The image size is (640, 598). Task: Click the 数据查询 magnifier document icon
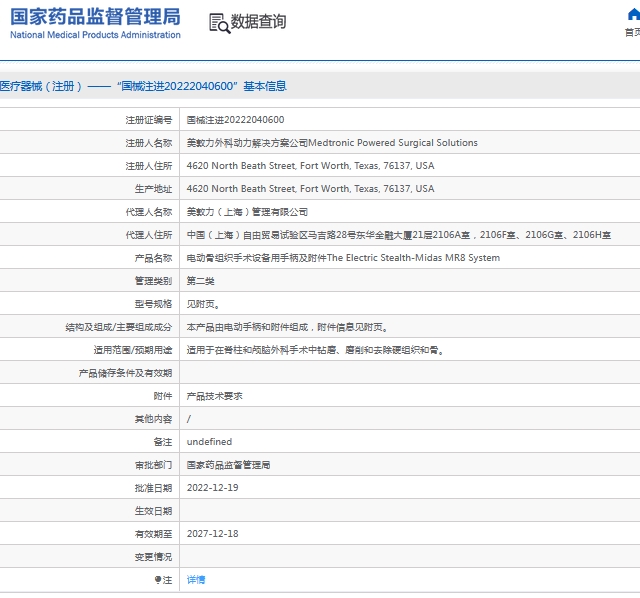point(220,23)
